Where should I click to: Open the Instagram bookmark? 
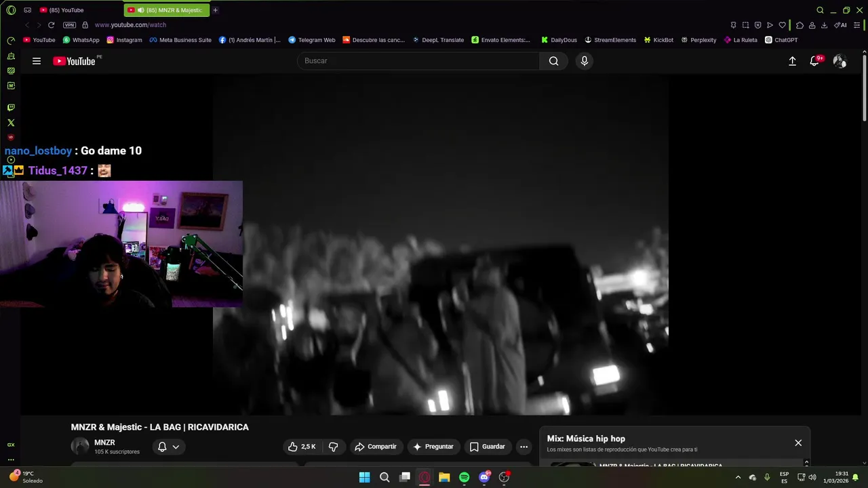pyautogui.click(x=124, y=40)
